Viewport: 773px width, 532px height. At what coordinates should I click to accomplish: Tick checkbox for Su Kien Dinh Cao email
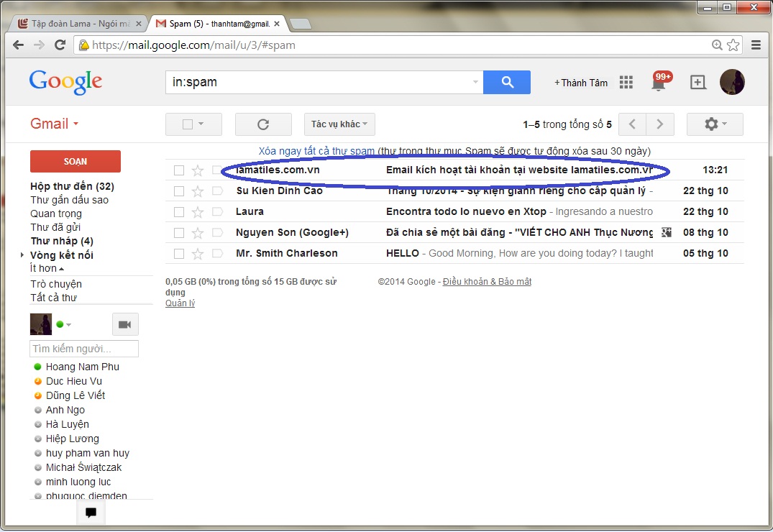(179, 191)
